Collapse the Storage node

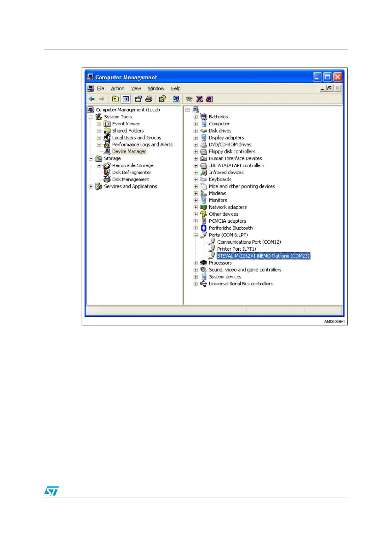click(91, 158)
